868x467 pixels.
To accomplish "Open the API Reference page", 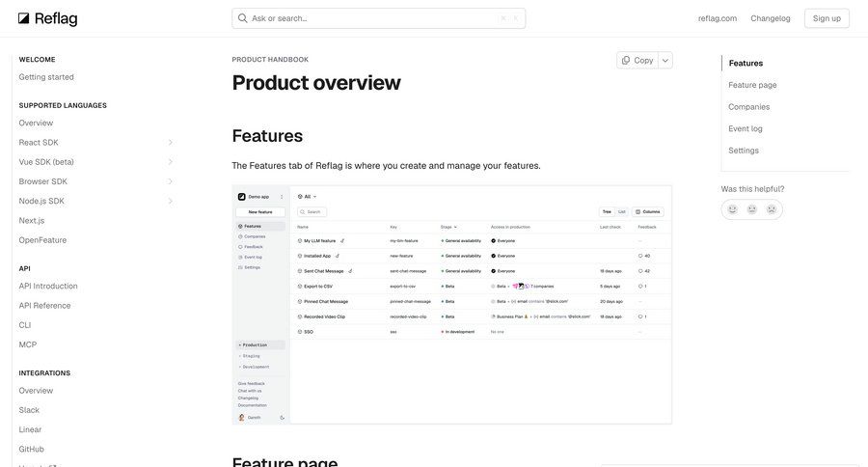I will [44, 305].
